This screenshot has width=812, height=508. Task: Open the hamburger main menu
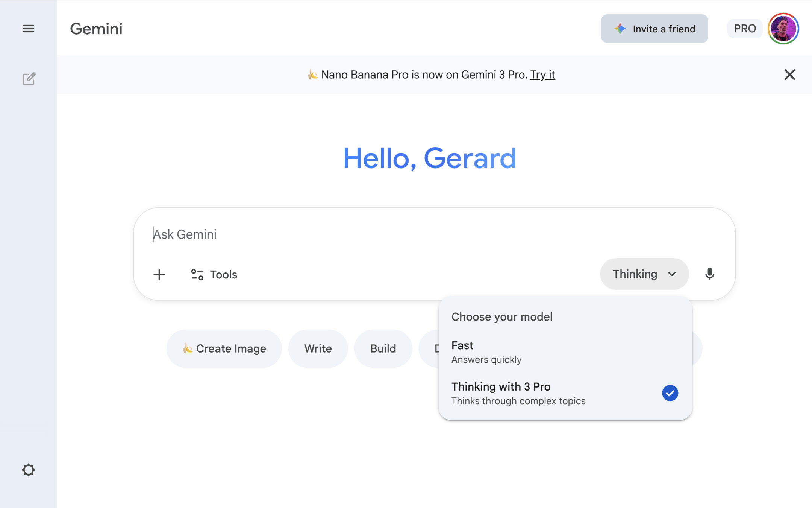29,29
